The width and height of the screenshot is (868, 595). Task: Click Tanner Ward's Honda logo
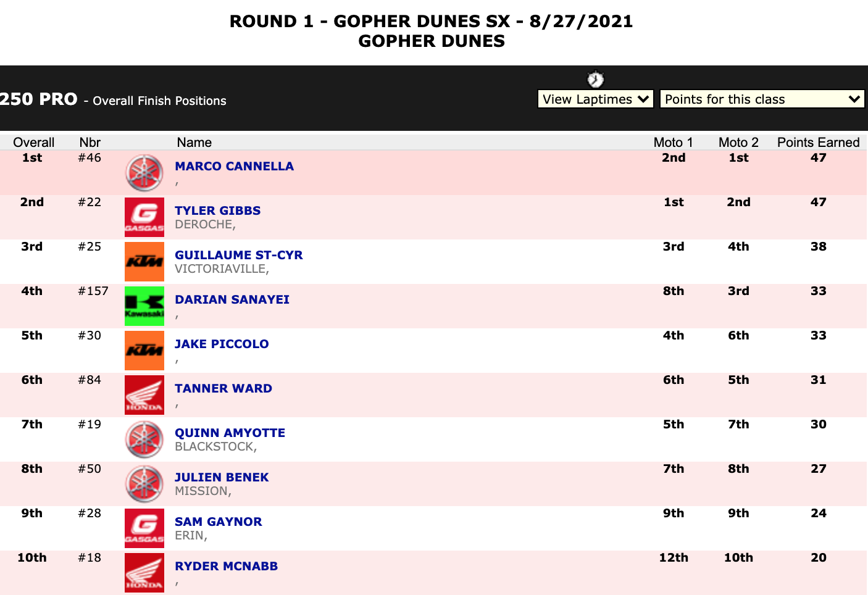[144, 395]
